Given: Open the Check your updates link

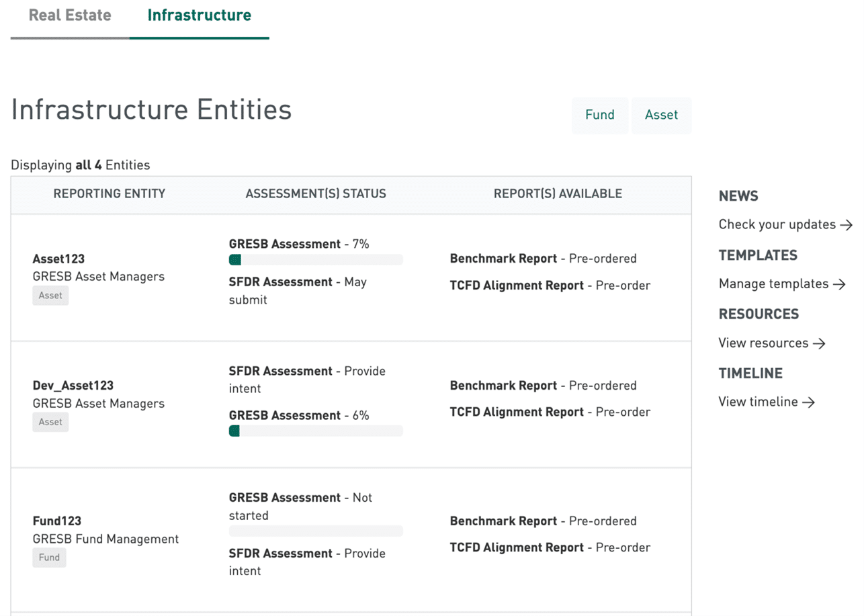Looking at the screenshot, I should [785, 224].
